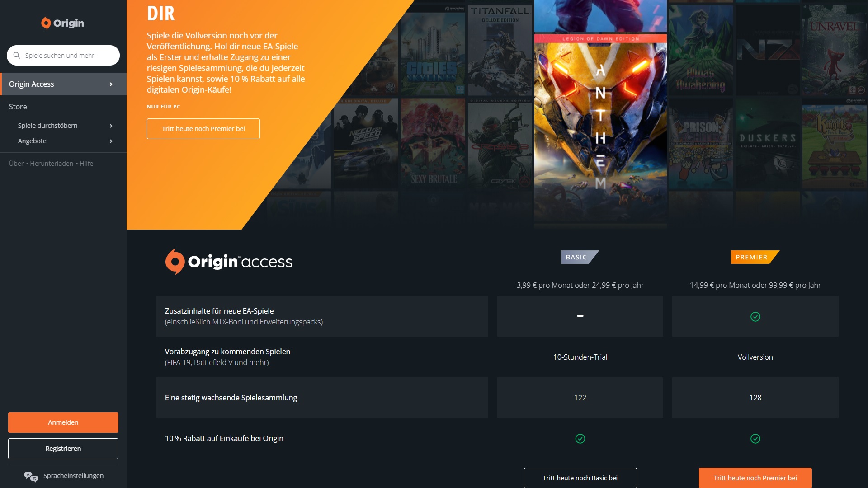868x488 pixels.
Task: Click Premier checkmark for Zusatzinhalte row
Action: pyautogui.click(x=755, y=317)
